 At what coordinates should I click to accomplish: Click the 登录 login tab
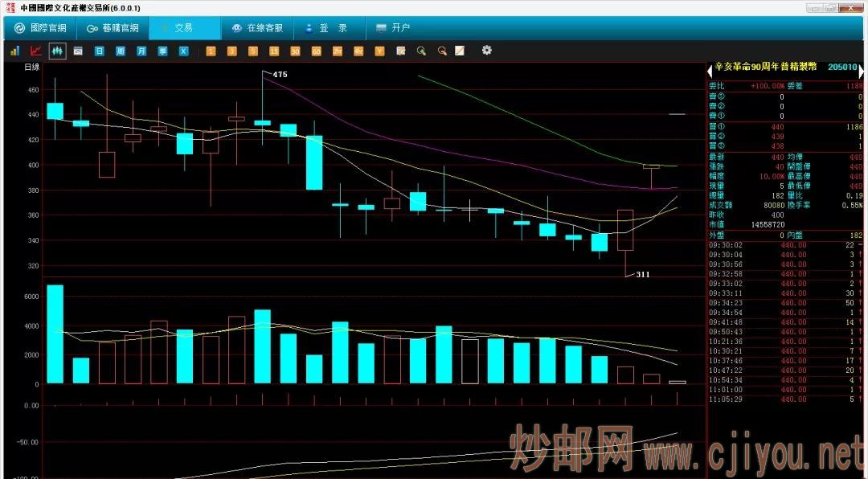330,28
